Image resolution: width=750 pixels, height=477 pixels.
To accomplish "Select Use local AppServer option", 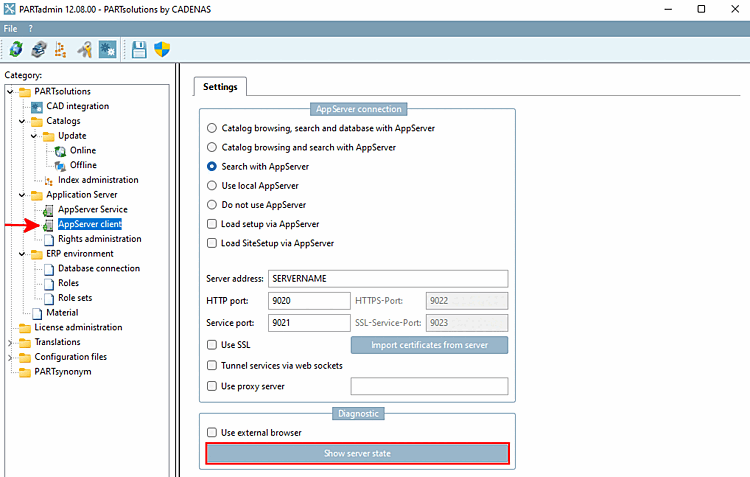I will pyautogui.click(x=211, y=186).
